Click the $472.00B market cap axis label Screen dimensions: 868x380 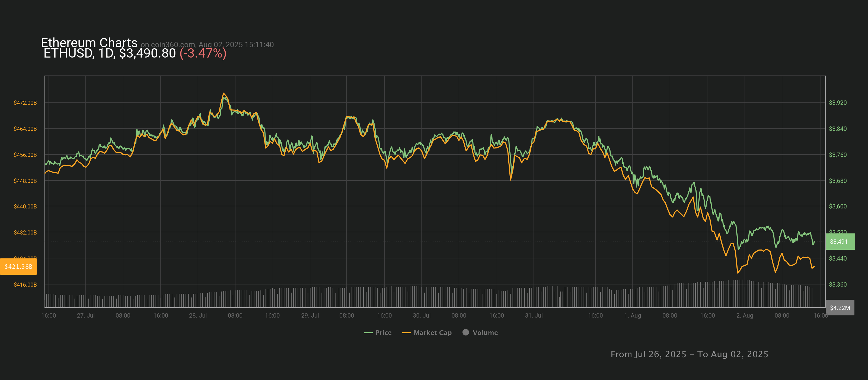click(x=25, y=103)
